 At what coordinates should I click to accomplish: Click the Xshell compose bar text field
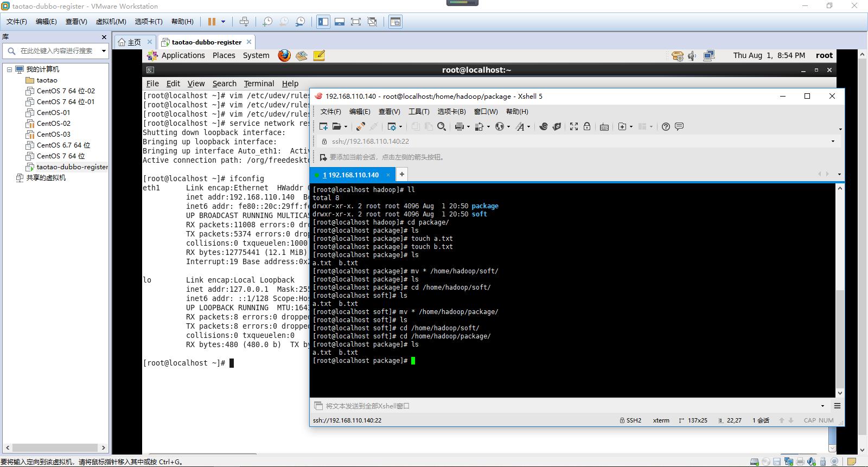click(x=570, y=406)
